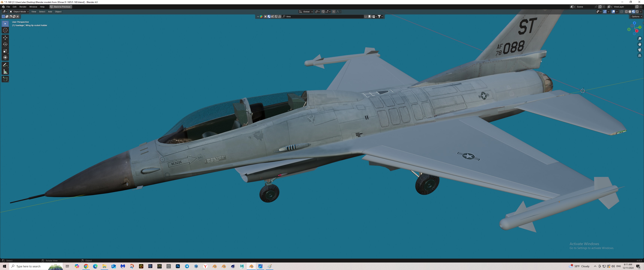Image resolution: width=644 pixels, height=270 pixels.
Task: Switch to Material Preview shading
Action: tap(634, 12)
